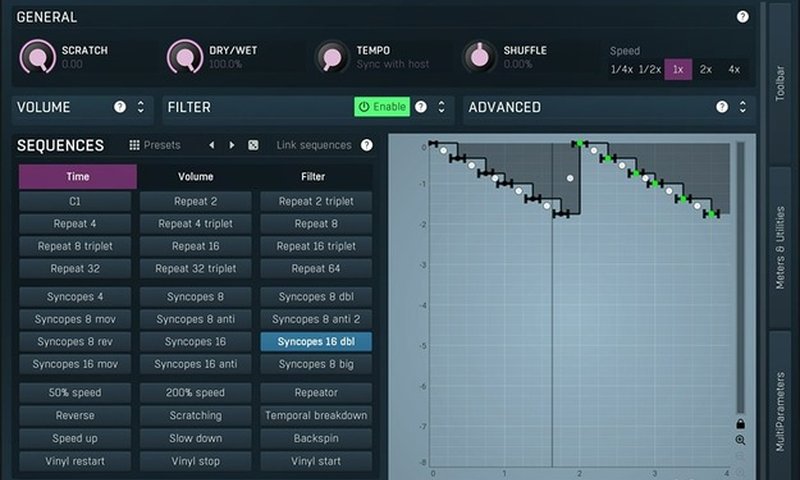Screen dimensions: 800x480
Task: Open the General section help icon
Action: pyautogui.click(x=742, y=17)
